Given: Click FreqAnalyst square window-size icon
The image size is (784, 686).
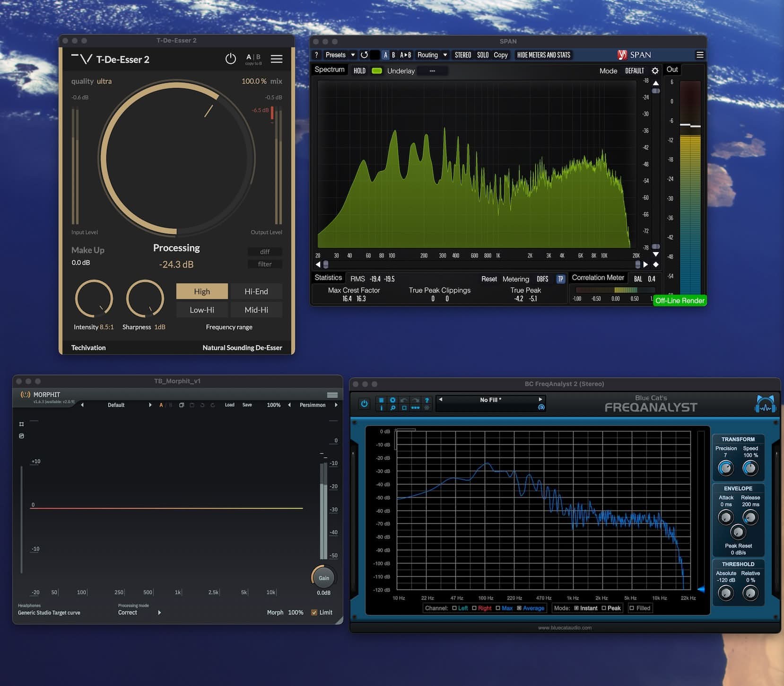Looking at the screenshot, I should coord(404,408).
